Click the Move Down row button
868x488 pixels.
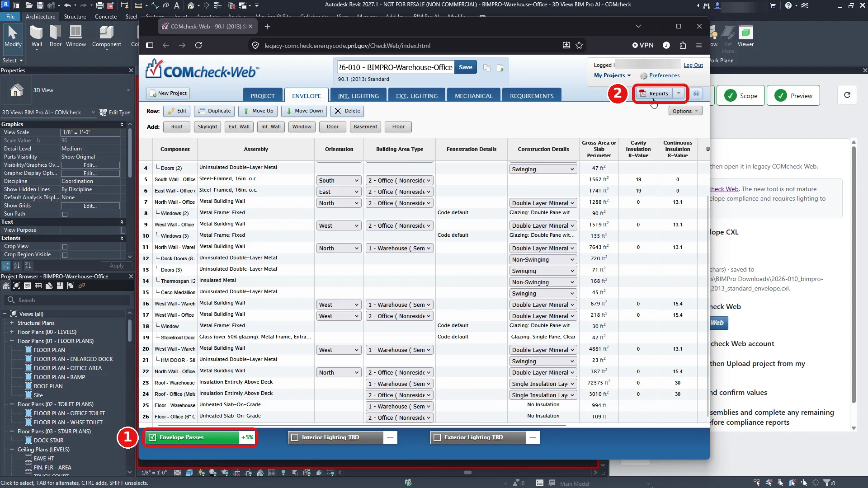click(x=304, y=111)
